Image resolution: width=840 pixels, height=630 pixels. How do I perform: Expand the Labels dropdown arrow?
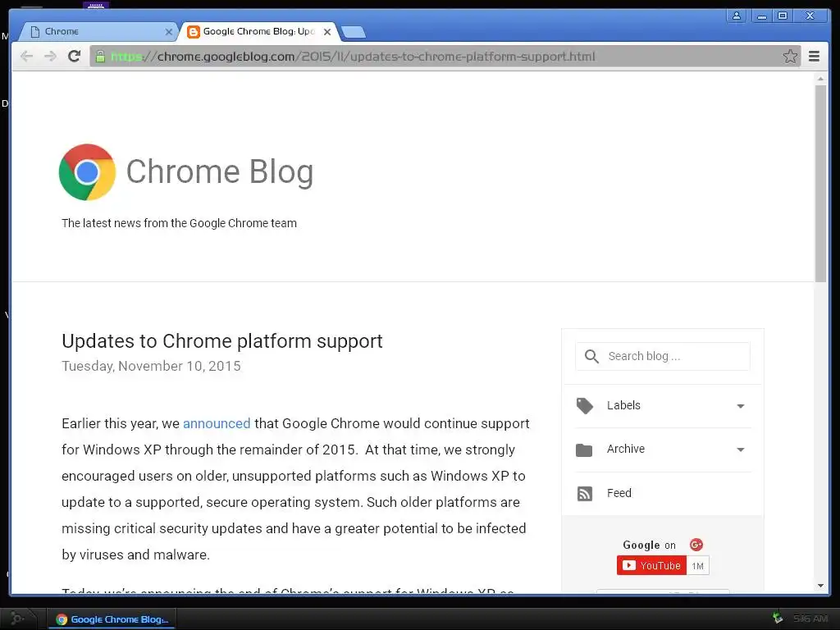[x=741, y=406]
